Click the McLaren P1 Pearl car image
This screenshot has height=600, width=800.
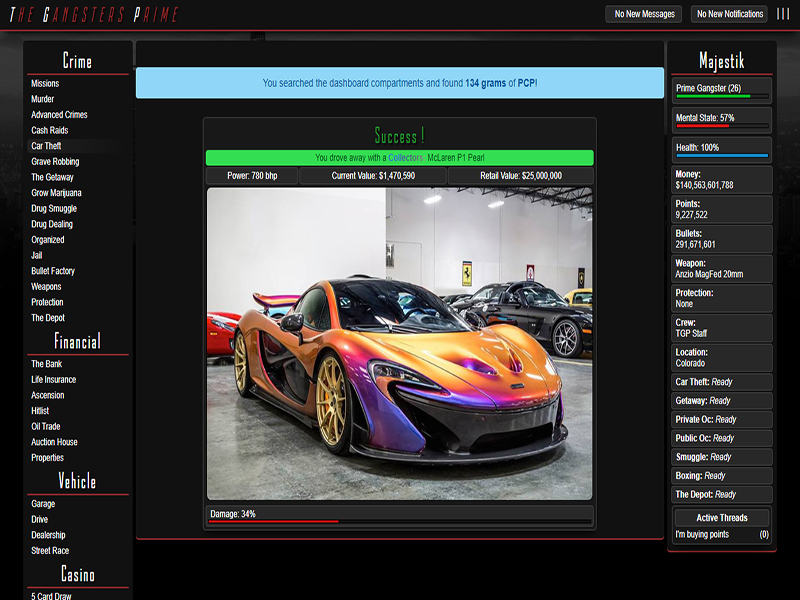click(x=399, y=344)
